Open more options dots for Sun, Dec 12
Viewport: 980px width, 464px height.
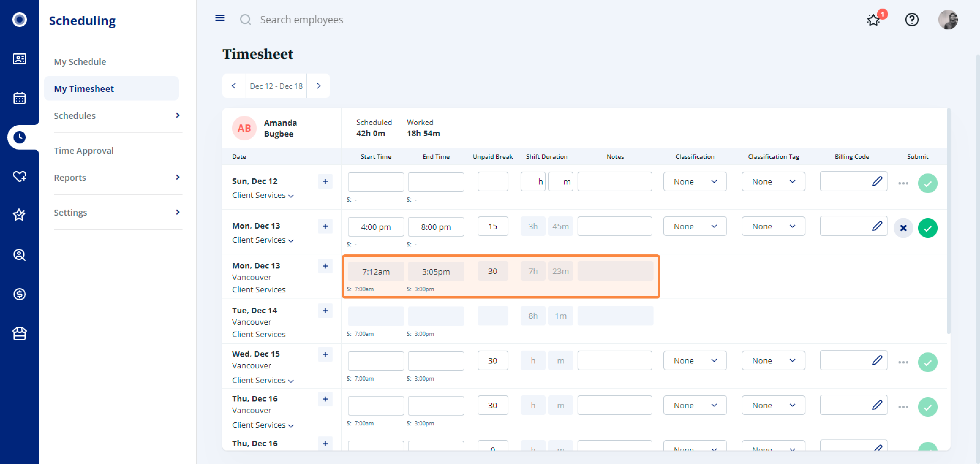pos(903,184)
